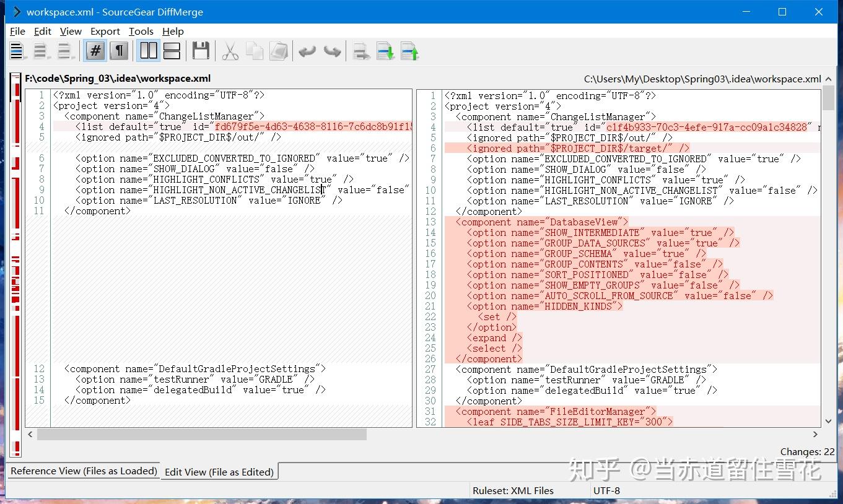Click right pane line with c1f4b933 list id
Screen dimensions: 843x504
coord(632,127)
